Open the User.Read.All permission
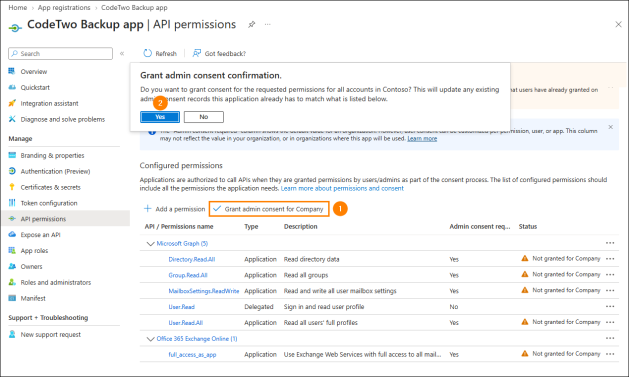Image resolution: width=629 pixels, height=377 pixels. (186, 323)
